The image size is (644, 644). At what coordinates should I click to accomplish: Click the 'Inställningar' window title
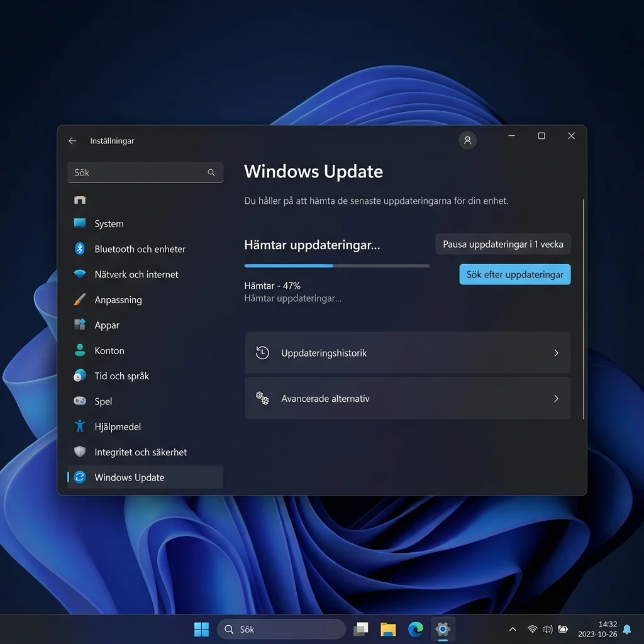112,141
